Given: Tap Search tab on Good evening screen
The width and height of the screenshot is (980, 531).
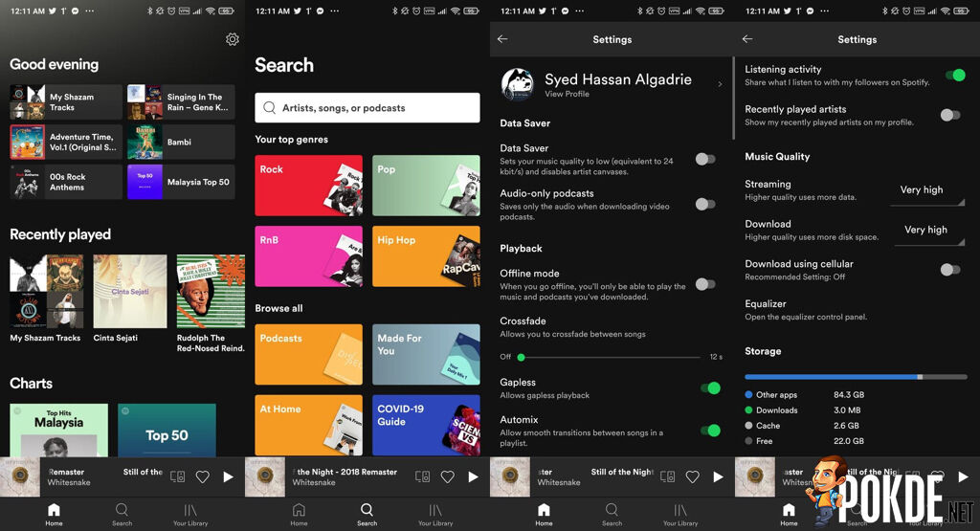Looking at the screenshot, I should point(122,514).
